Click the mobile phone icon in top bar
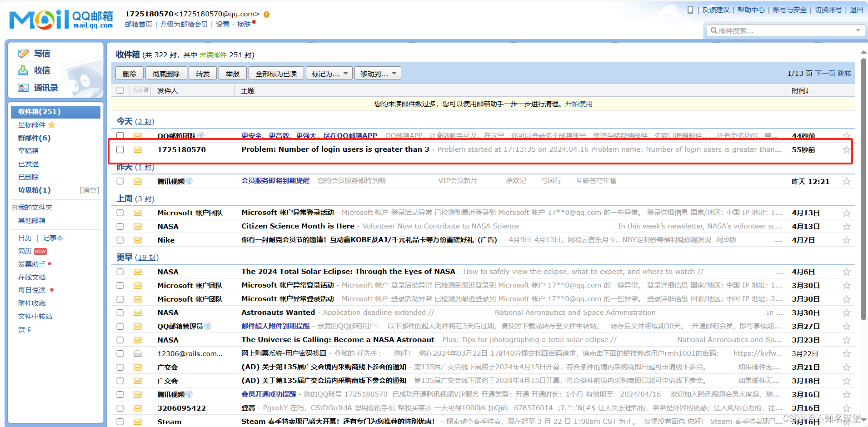 click(x=690, y=10)
